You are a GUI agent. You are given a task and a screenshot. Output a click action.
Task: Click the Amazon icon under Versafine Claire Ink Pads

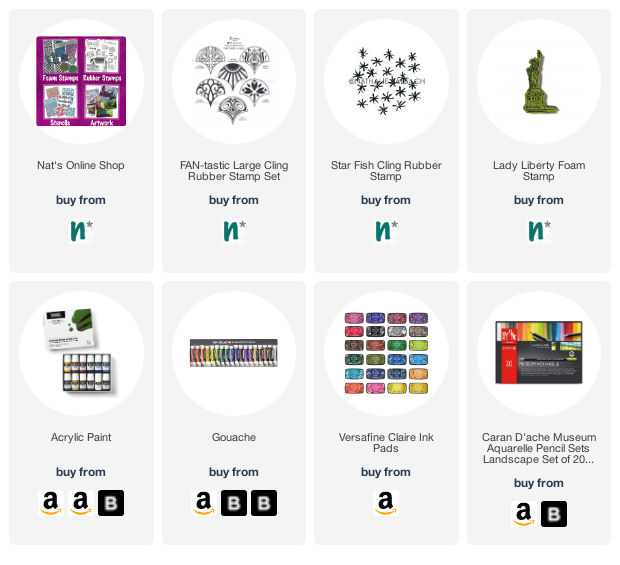pyautogui.click(x=386, y=503)
